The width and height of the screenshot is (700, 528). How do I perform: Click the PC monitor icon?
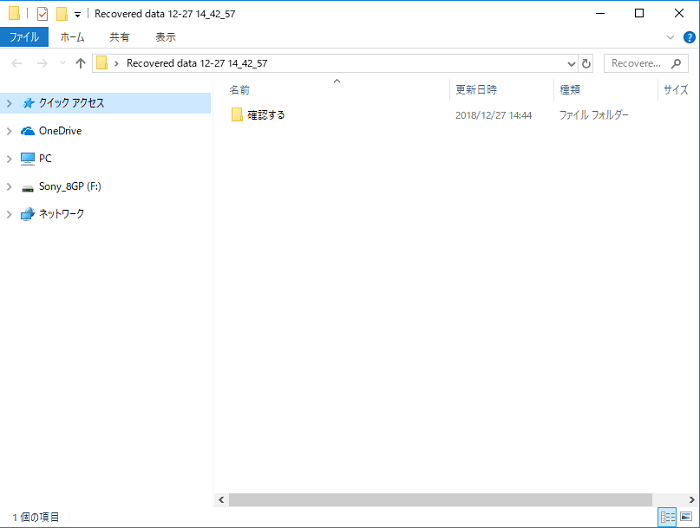coord(28,159)
